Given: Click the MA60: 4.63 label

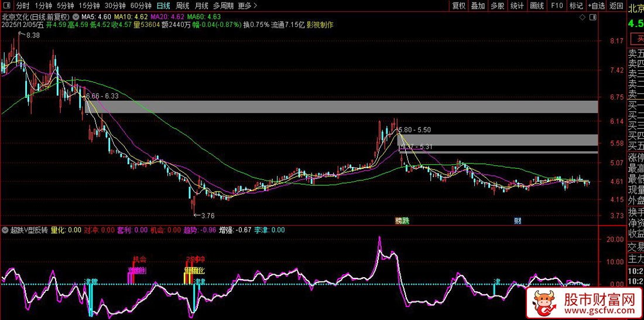Looking at the screenshot, I should [x=204, y=17].
